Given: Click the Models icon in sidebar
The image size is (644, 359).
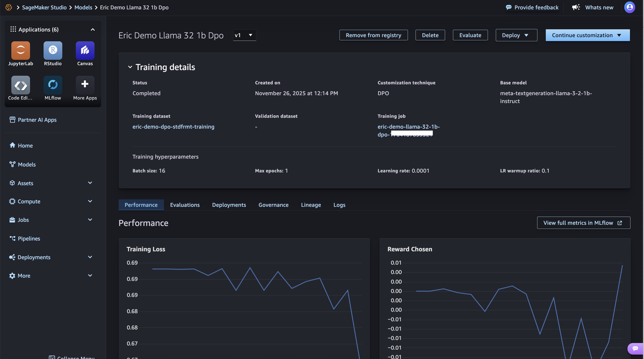Looking at the screenshot, I should [x=12, y=164].
